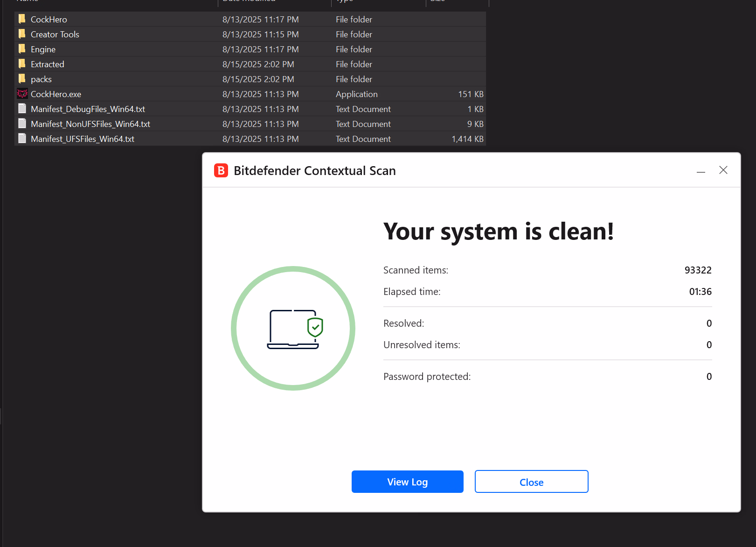Viewport: 756px width, 547px height.
Task: Click the Manifest_UFSFiles_Win64.txt document icon
Action: pyautogui.click(x=22, y=139)
